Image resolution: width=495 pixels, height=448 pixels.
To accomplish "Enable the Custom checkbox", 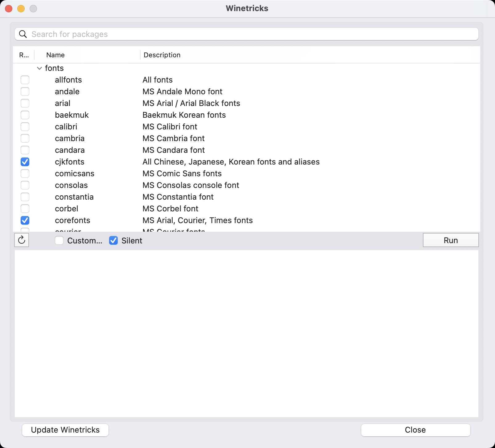I will point(59,241).
